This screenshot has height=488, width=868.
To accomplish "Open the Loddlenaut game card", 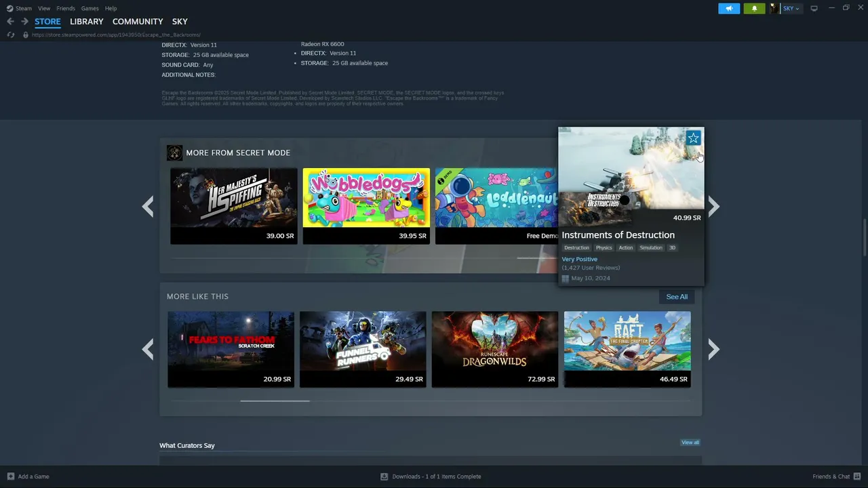I will click(x=496, y=206).
